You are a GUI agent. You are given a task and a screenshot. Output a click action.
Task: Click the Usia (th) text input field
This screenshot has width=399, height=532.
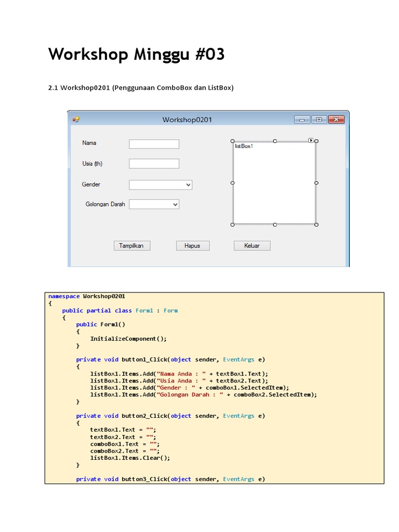click(x=154, y=164)
